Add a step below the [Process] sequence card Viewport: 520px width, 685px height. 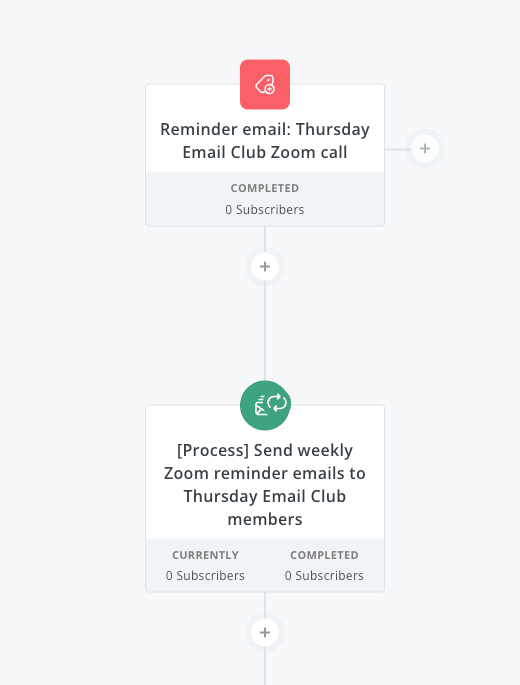coord(265,633)
